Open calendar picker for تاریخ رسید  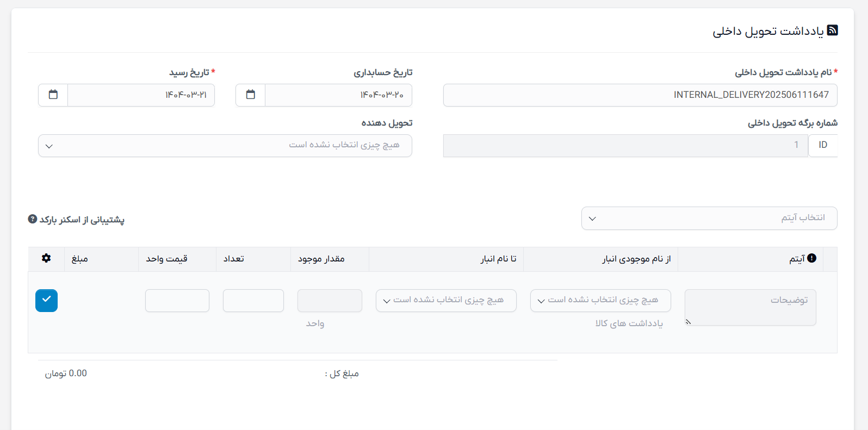click(x=53, y=95)
